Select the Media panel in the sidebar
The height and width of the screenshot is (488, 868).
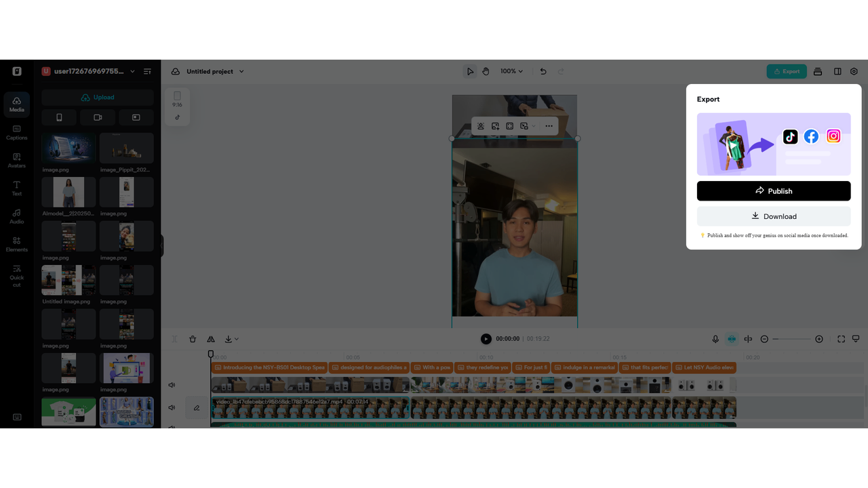tap(16, 104)
